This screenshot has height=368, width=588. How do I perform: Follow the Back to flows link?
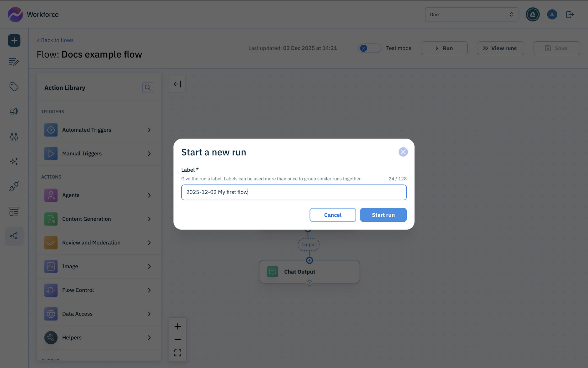click(x=55, y=40)
